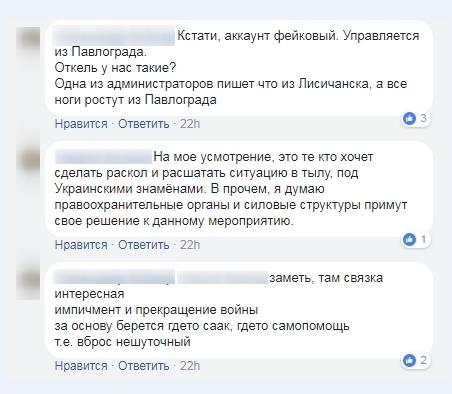
Task: Click Ответить under the Павлоград comment
Action: pyautogui.click(x=144, y=124)
